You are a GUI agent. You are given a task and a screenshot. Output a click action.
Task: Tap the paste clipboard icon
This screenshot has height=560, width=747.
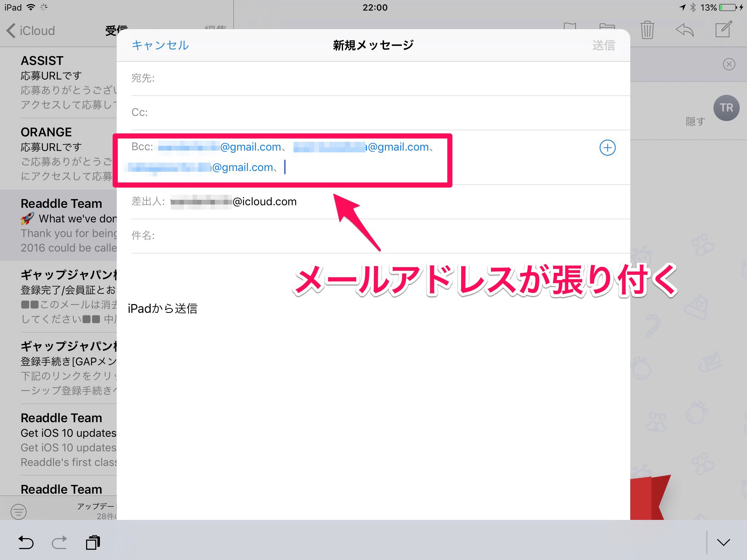tap(93, 542)
